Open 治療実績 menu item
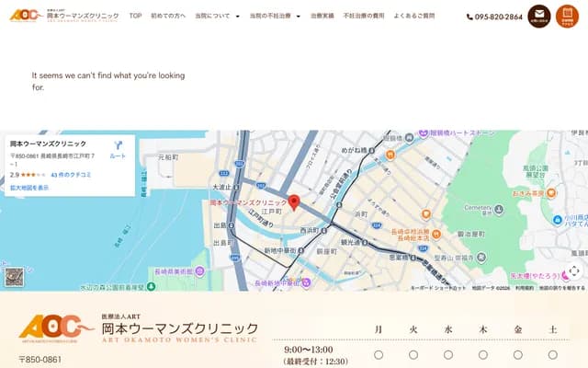Image resolution: width=588 pixels, height=368 pixels. coord(322,16)
